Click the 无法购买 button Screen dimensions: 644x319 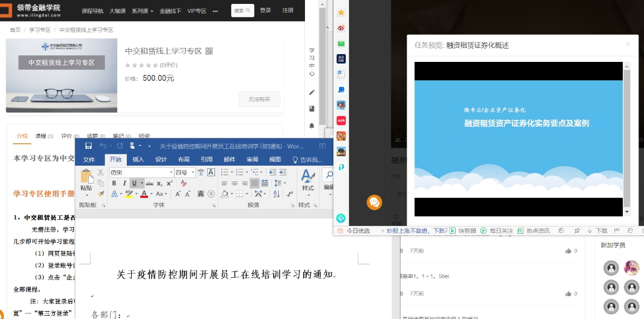259,99
